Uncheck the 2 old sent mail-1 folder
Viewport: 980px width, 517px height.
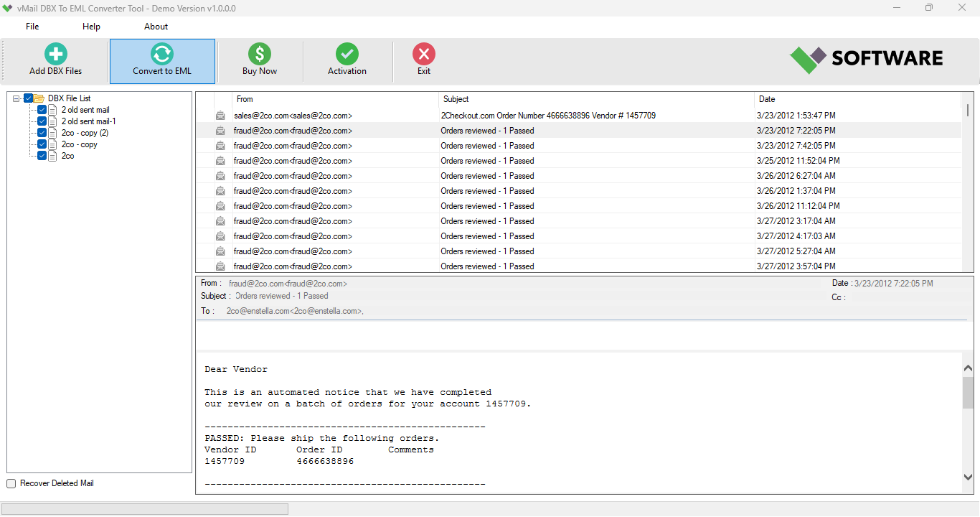point(42,121)
